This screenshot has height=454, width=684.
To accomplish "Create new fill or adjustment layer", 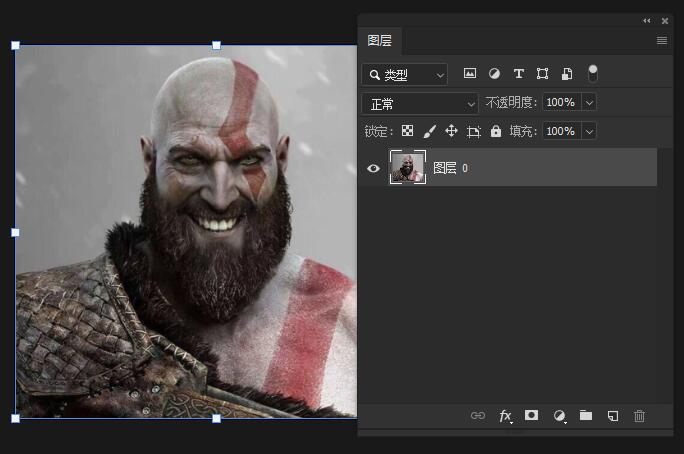I will (560, 416).
